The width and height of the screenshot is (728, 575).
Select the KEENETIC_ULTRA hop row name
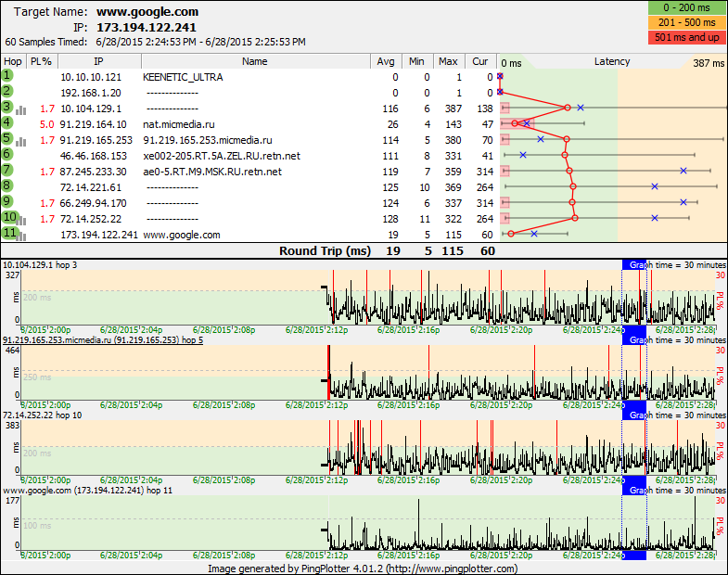pos(183,77)
